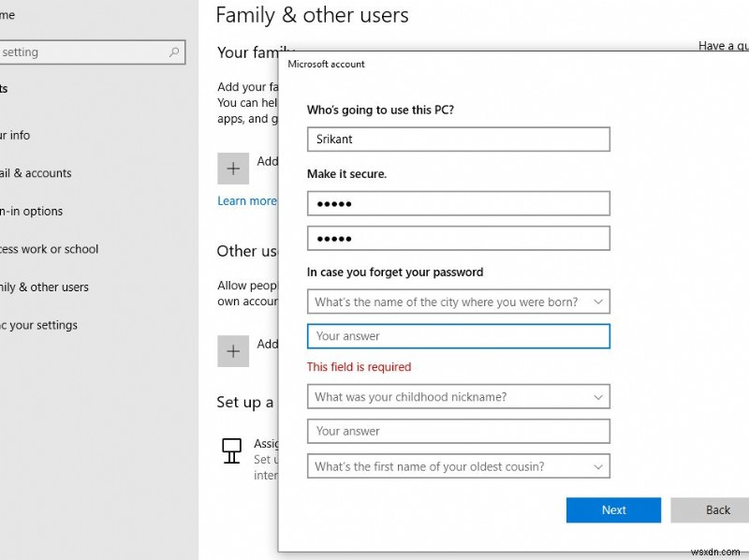Select the Access work or school icon

5,249
